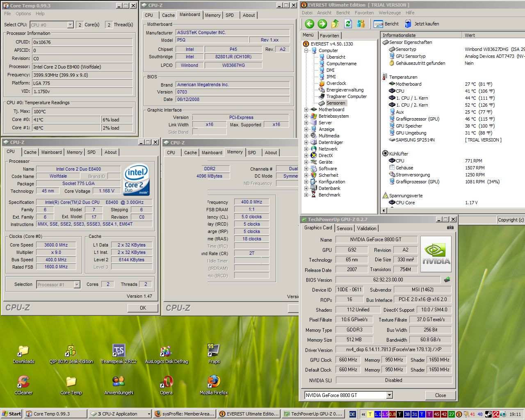The width and height of the screenshot is (525, 420).
Task: Click the Core Speed 3600.0 MHz value in CPU-Z
Action: point(56,245)
